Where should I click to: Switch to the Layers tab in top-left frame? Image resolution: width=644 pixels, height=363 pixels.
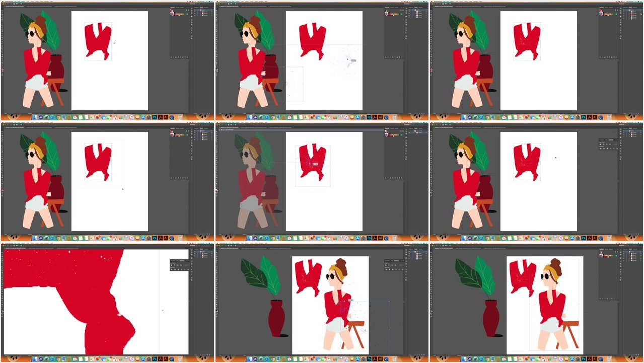201,8
